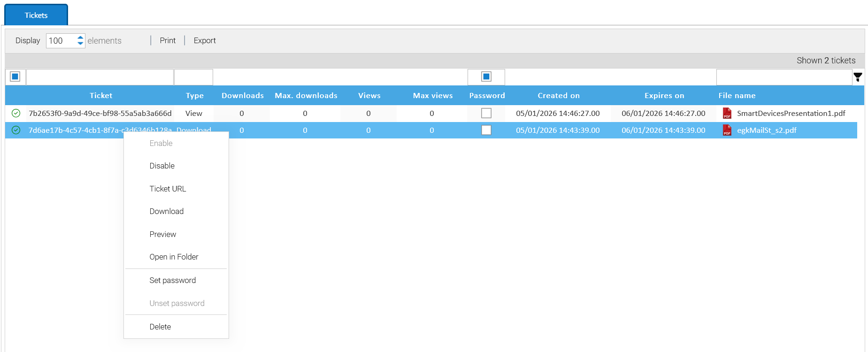The width and height of the screenshot is (868, 352).
Task: Select Delete in the context menu
Action: point(160,327)
